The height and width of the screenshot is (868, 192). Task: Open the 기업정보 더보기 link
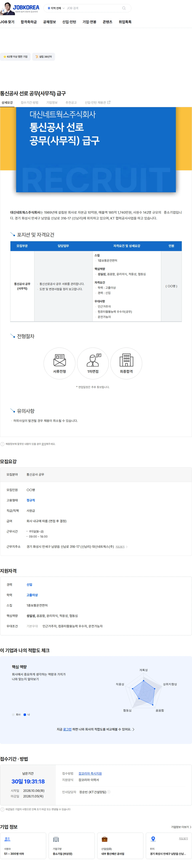[181, 827]
